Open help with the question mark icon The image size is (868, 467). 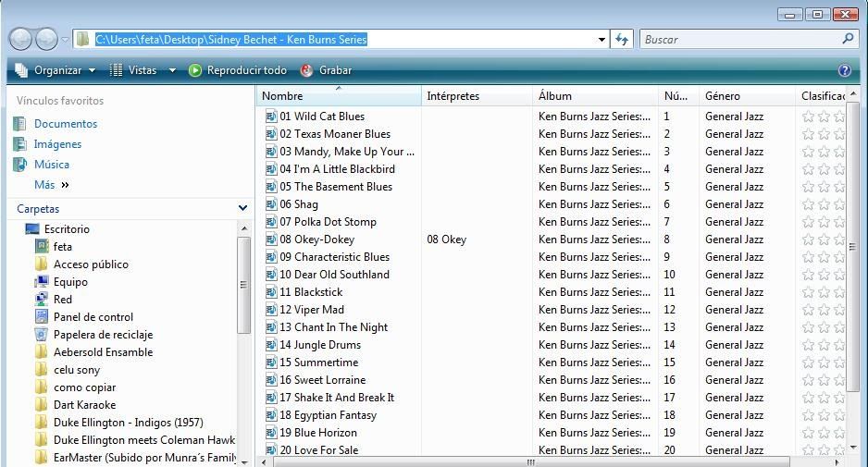(844, 70)
